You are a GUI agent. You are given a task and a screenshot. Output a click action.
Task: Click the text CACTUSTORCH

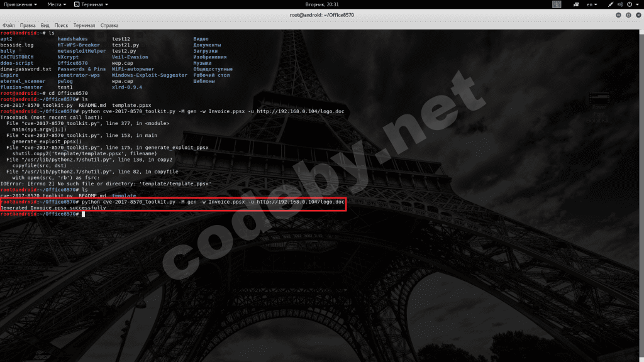17,57
